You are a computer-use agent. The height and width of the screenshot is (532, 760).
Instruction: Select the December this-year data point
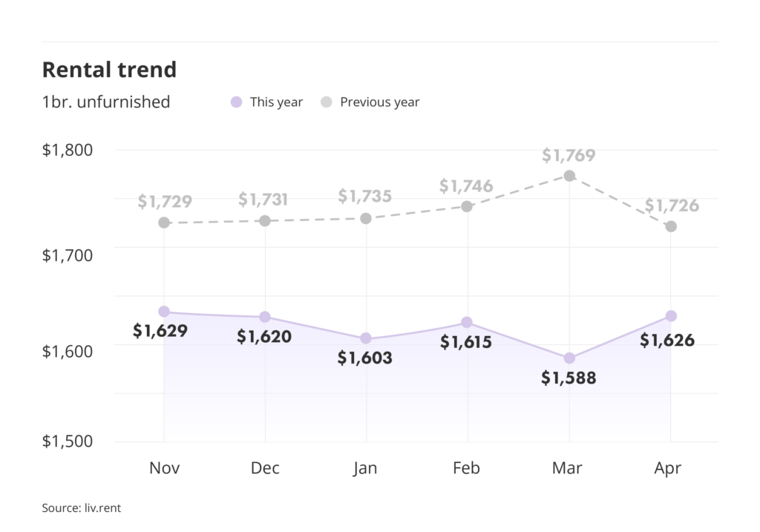click(265, 318)
